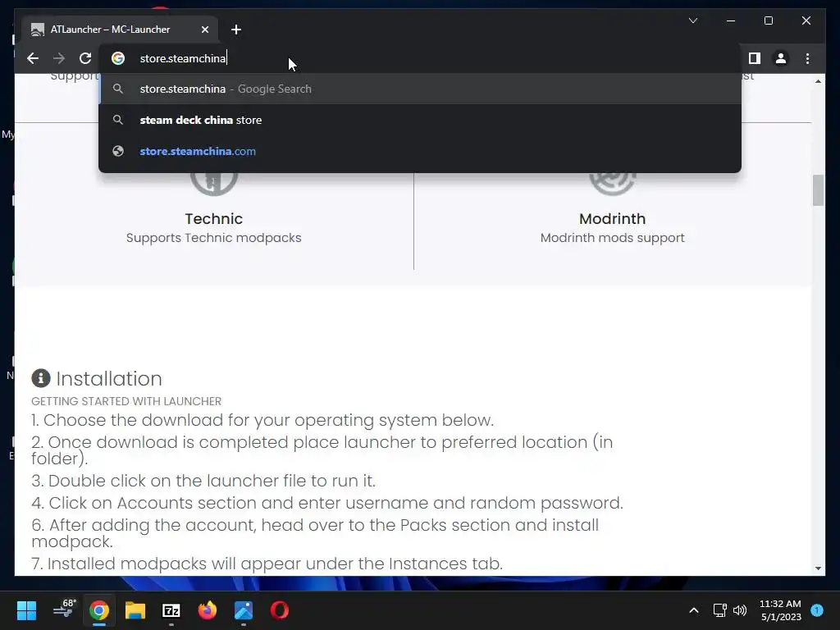This screenshot has height=630, width=840.
Task: Choose store.steamchina Google Search suggestion
Action: (420, 89)
